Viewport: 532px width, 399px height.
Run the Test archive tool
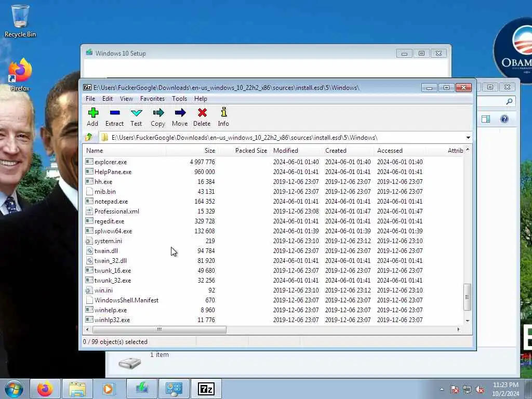point(136,117)
